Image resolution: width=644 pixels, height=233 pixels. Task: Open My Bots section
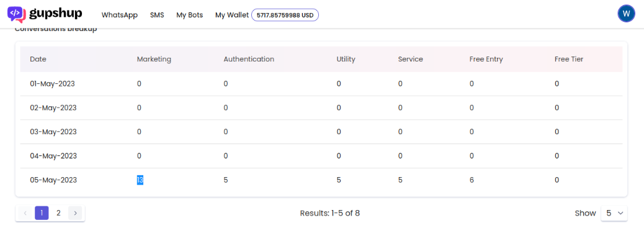click(190, 16)
